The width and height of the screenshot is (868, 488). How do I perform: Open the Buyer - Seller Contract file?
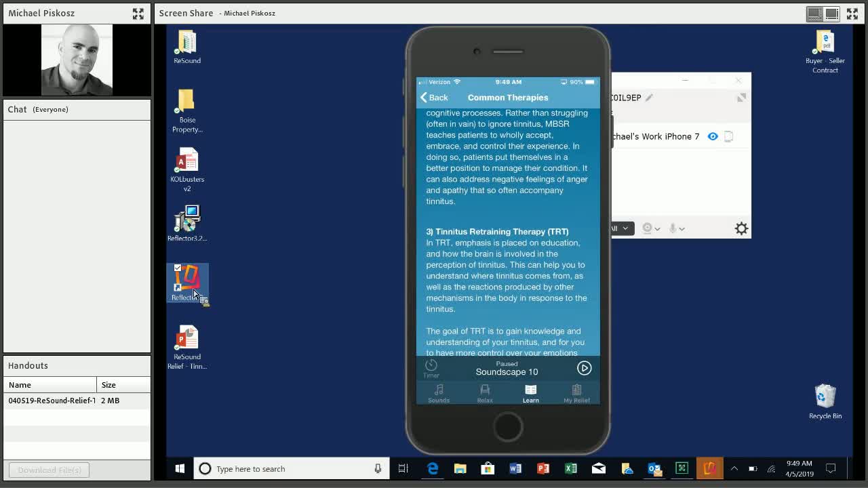pyautogui.click(x=825, y=52)
